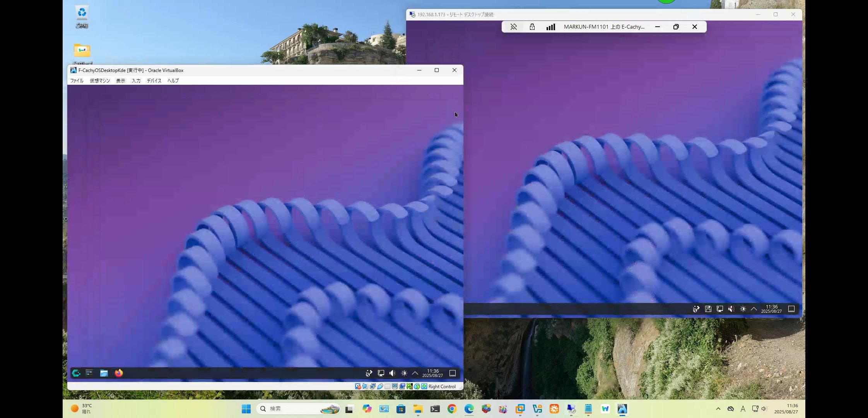Toggle volume icon in VirtualBox KDE tray

click(x=392, y=373)
